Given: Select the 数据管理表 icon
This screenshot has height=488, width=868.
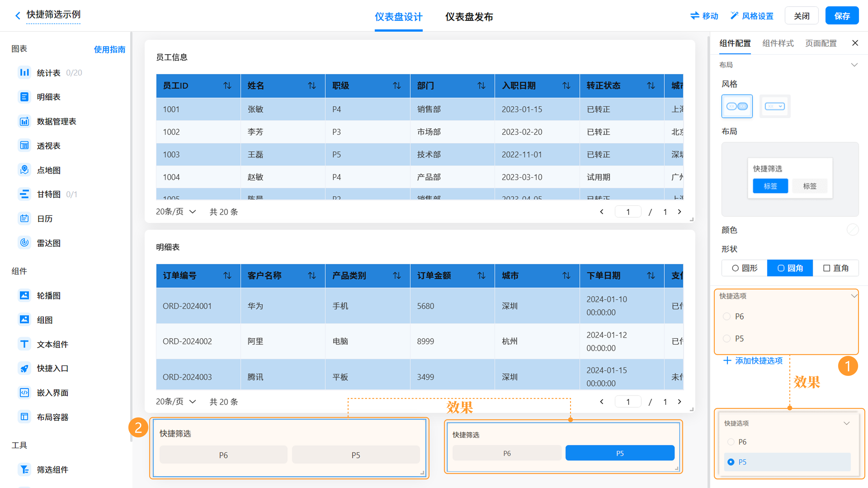Looking at the screenshot, I should 24,121.
